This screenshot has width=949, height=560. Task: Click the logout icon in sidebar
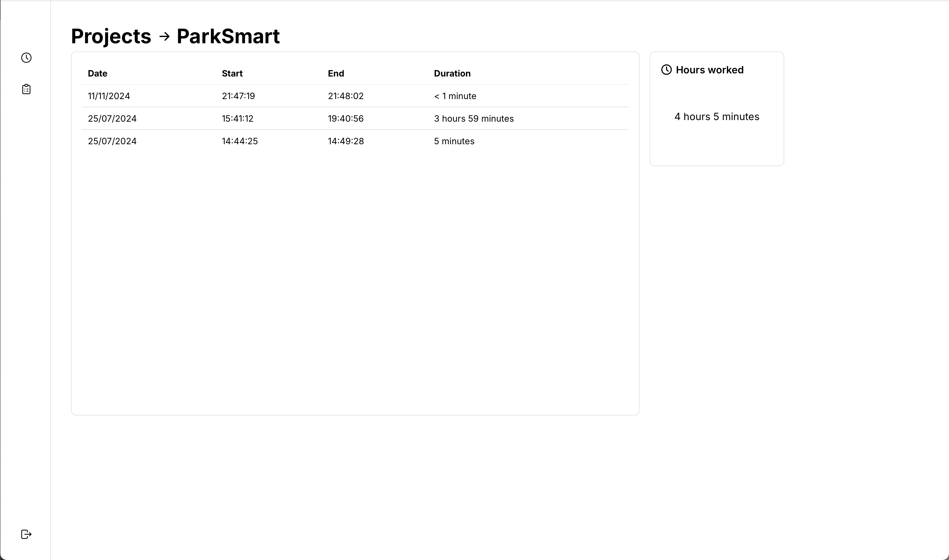(x=26, y=534)
